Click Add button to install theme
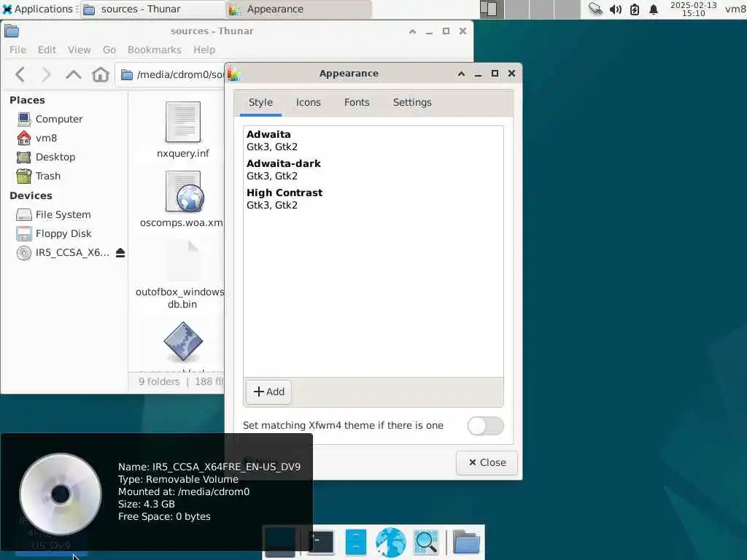The image size is (747, 560). (268, 392)
